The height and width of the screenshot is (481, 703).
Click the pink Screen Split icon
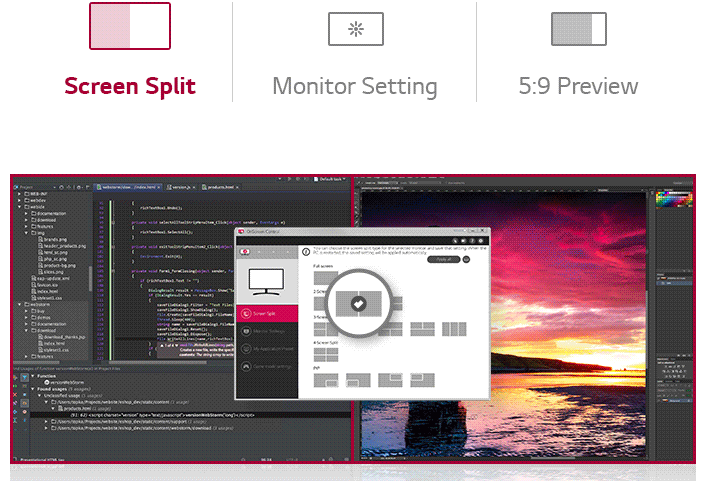click(130, 26)
